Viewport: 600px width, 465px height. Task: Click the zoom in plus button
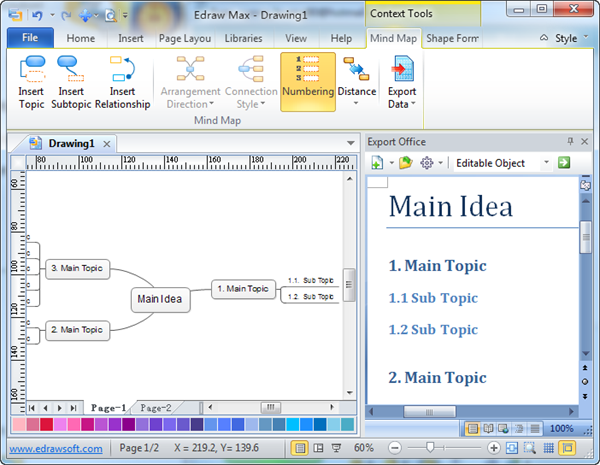pyautogui.click(x=494, y=449)
